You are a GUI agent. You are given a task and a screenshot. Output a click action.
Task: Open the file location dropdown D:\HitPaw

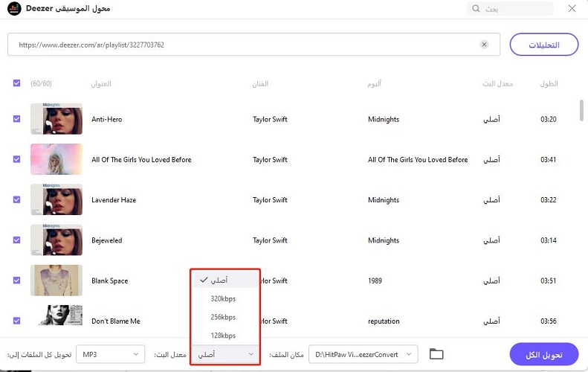pos(363,354)
